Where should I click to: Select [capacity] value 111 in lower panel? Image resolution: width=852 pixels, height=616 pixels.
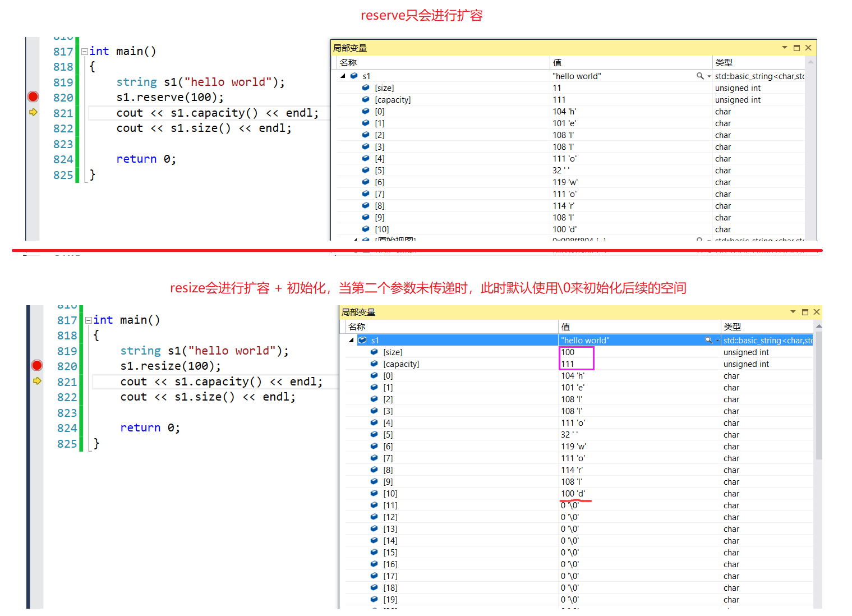tap(568, 364)
